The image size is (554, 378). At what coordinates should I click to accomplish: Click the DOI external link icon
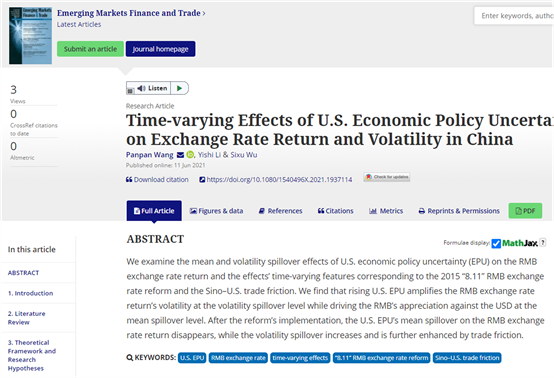point(202,180)
